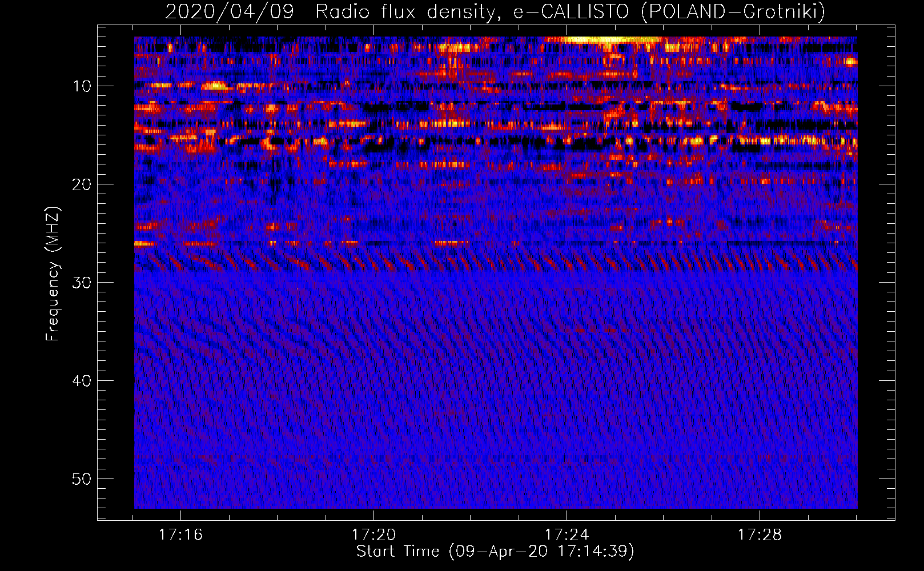Image resolution: width=924 pixels, height=571 pixels.
Task: Click the 17:16 time tick label
Action: (180, 535)
